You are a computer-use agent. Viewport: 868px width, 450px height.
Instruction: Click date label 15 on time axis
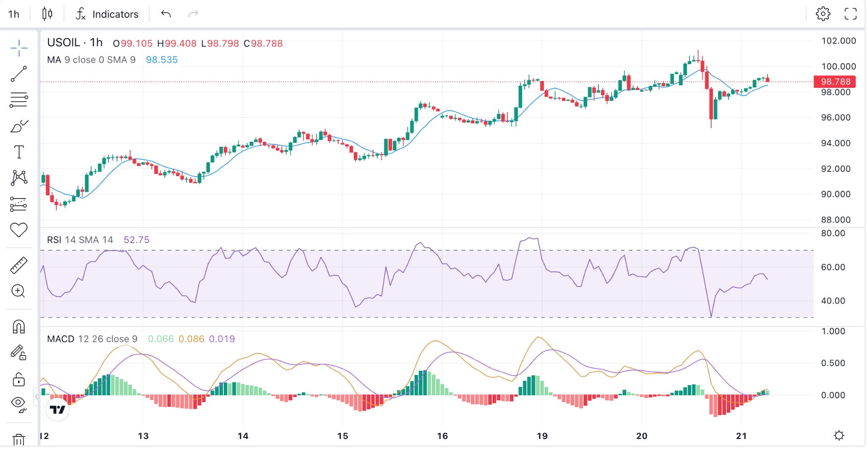coord(342,436)
